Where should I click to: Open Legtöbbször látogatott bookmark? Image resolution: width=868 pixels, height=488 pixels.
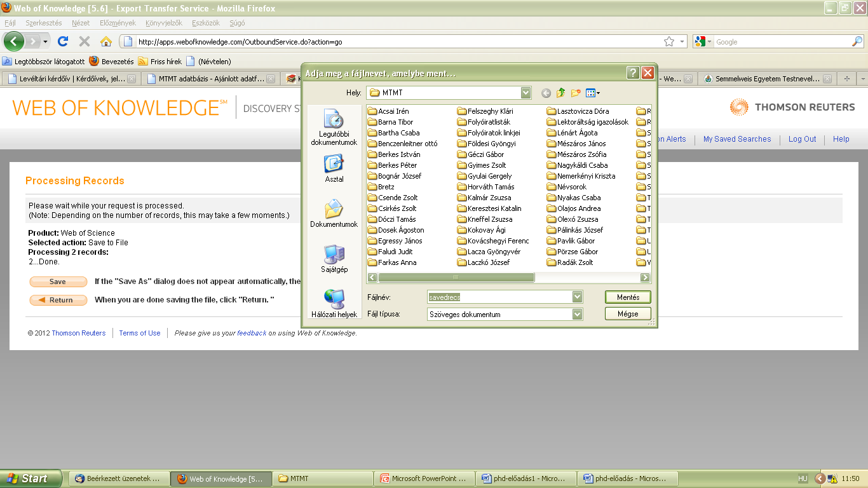pyautogui.click(x=43, y=62)
